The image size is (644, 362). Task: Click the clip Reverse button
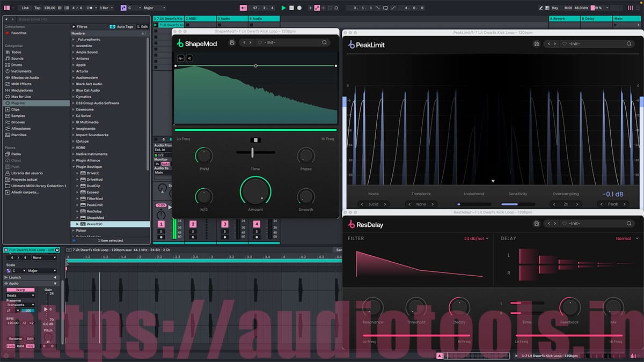point(16,339)
